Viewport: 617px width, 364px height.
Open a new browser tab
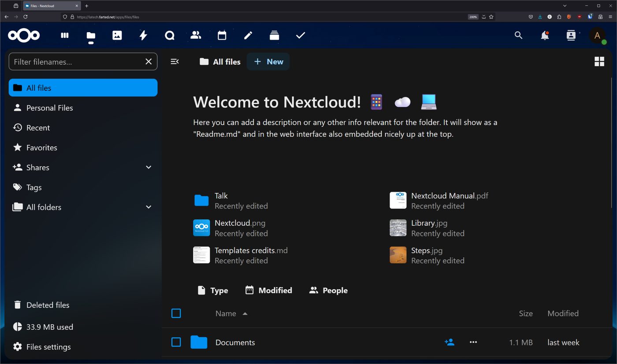pyautogui.click(x=86, y=6)
